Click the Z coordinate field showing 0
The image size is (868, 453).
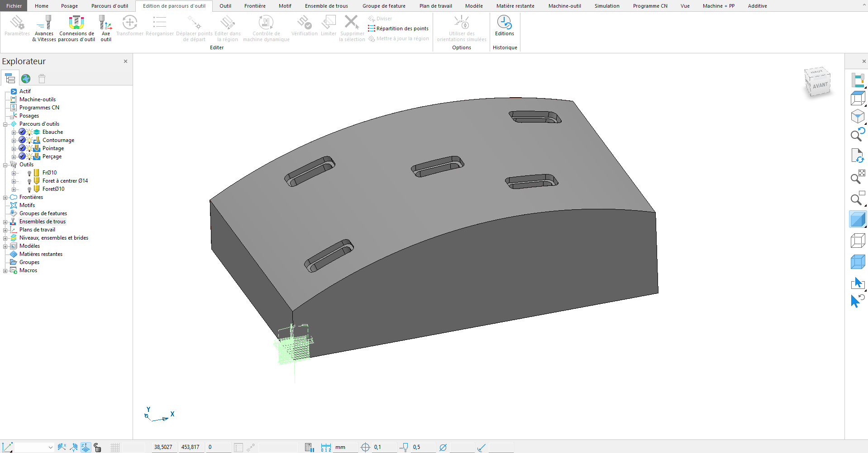(x=218, y=447)
